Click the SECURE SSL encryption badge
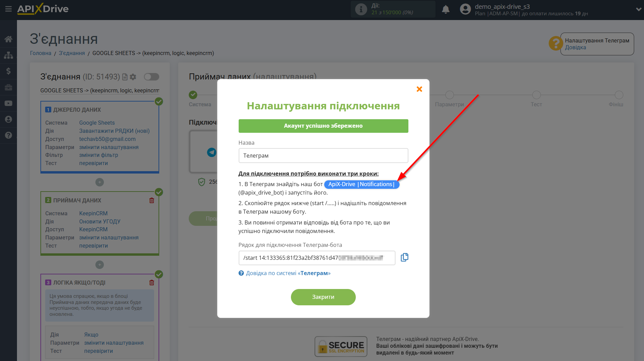Screen dimensions: 644x361 pos(341,346)
